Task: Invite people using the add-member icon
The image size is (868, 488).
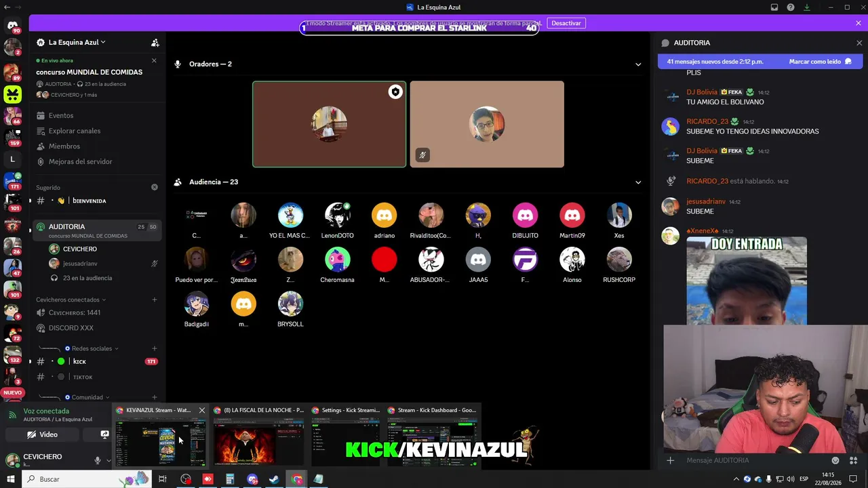Action: click(x=155, y=43)
